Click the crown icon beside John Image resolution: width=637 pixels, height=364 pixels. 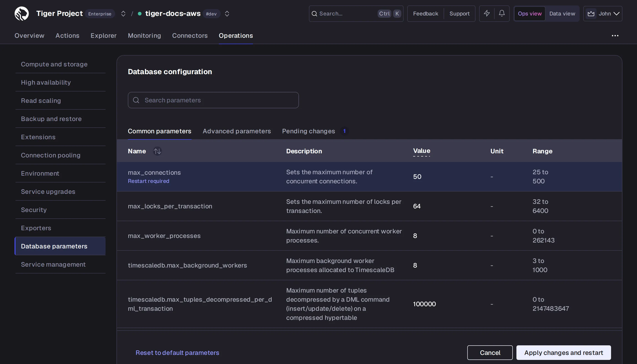591,13
